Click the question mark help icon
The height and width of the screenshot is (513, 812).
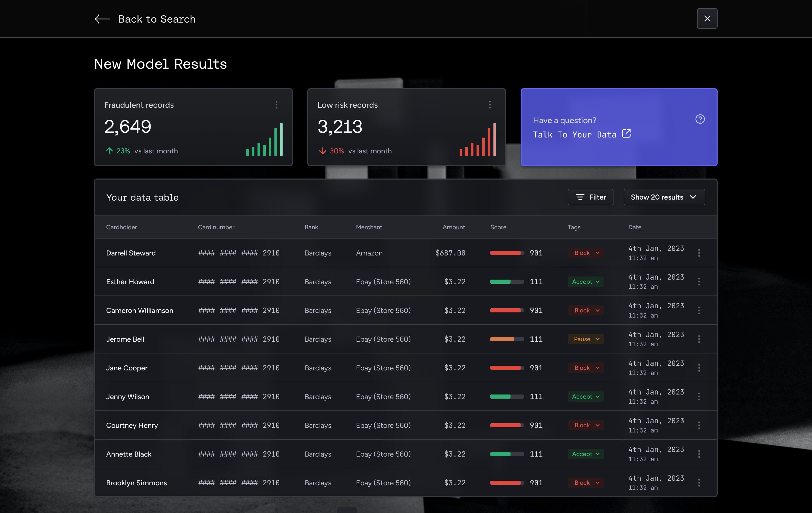700,119
